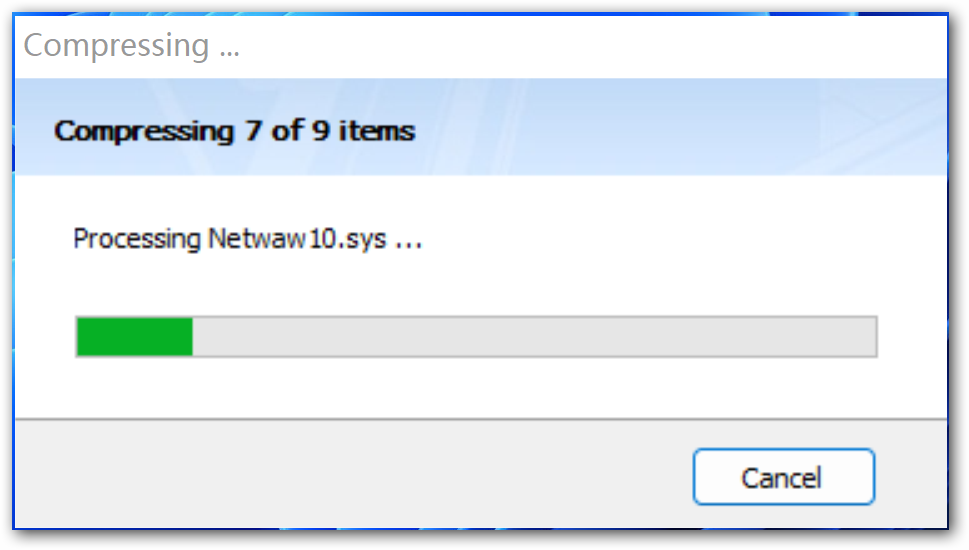
Task: Click the green filled portion of progress bar
Action: [x=135, y=337]
